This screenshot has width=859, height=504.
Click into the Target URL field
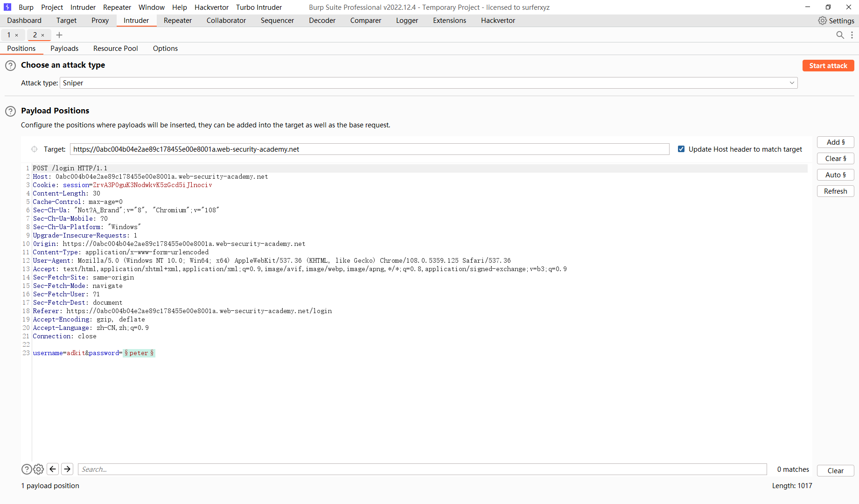370,149
